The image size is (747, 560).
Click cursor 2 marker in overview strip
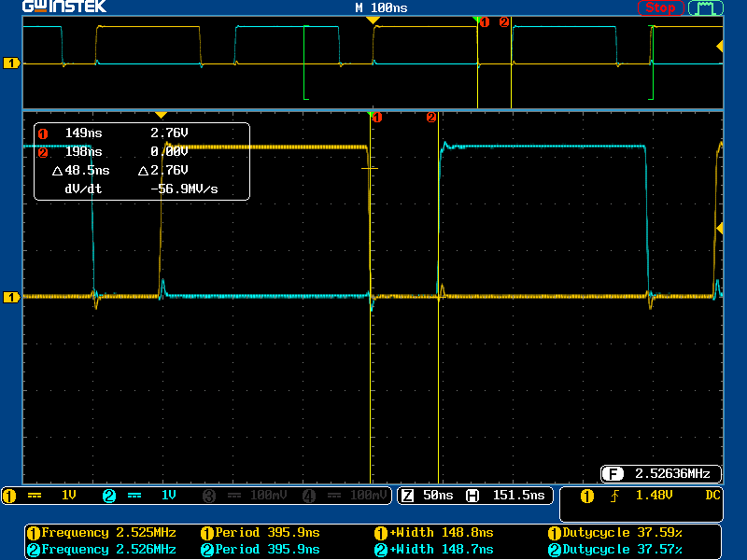(504, 21)
